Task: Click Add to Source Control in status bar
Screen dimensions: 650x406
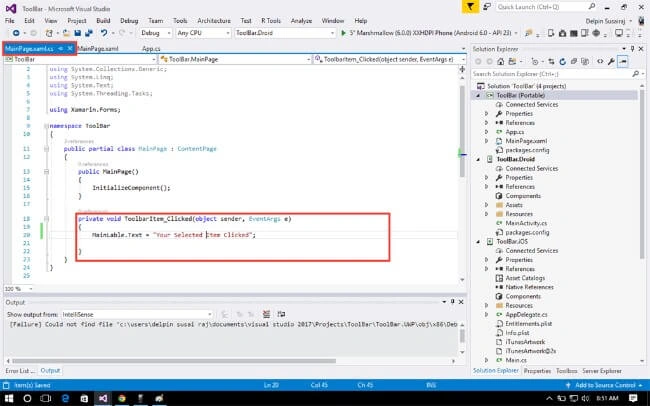Action: tap(606, 385)
